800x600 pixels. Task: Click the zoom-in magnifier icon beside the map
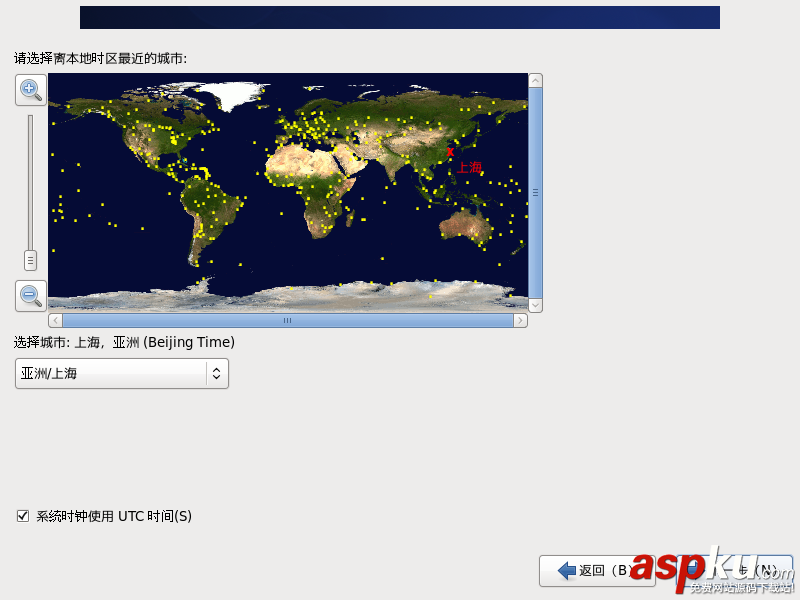coord(30,90)
